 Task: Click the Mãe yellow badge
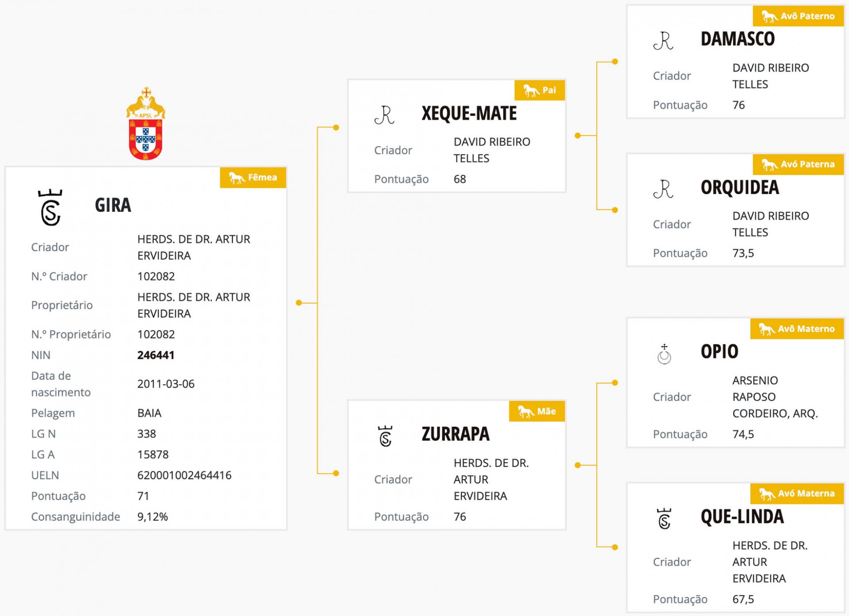537,411
